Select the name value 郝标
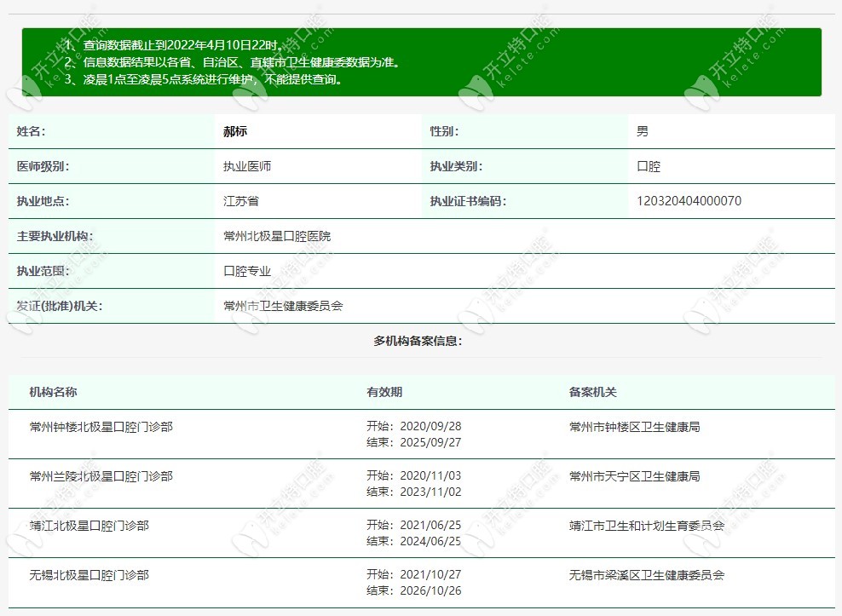 pyautogui.click(x=235, y=131)
